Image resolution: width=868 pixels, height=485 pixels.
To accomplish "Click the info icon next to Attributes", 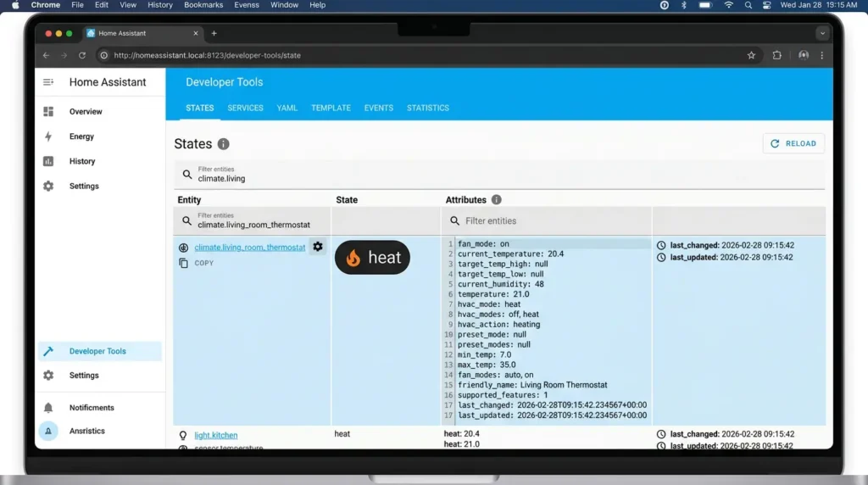I will pos(496,199).
